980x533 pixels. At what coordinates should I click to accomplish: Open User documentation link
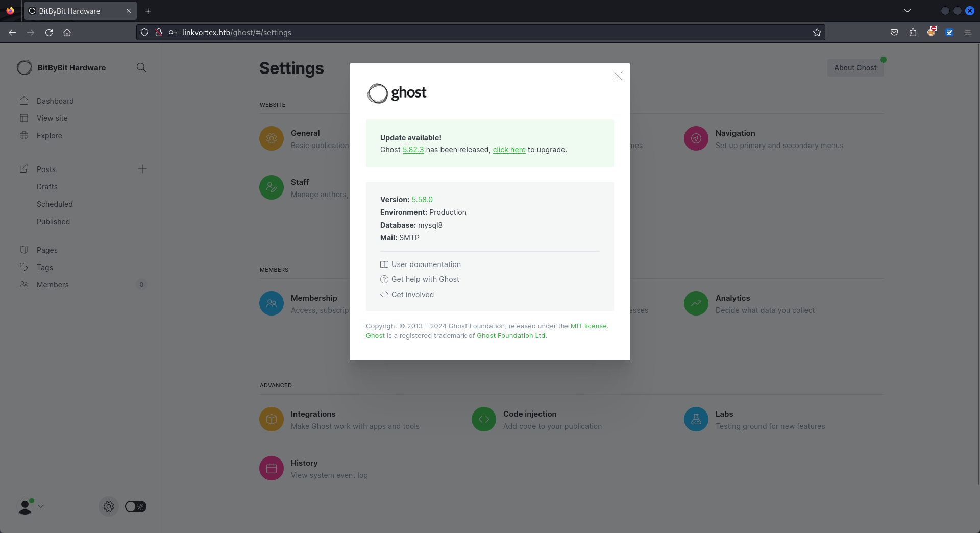[x=421, y=264]
